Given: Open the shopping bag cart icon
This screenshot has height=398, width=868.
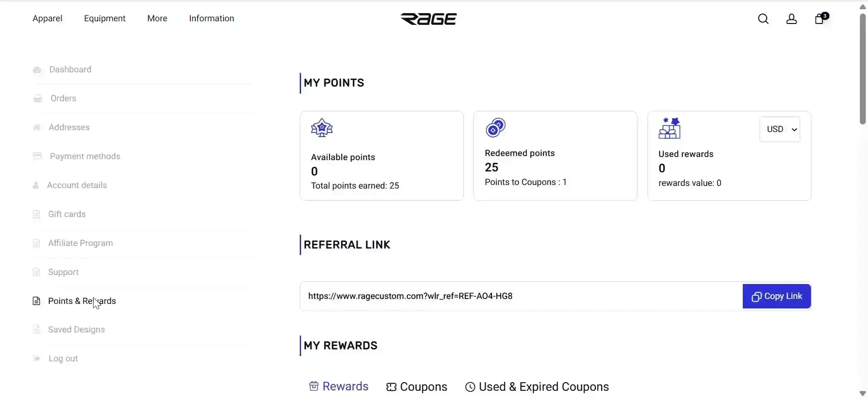Looking at the screenshot, I should click(820, 19).
